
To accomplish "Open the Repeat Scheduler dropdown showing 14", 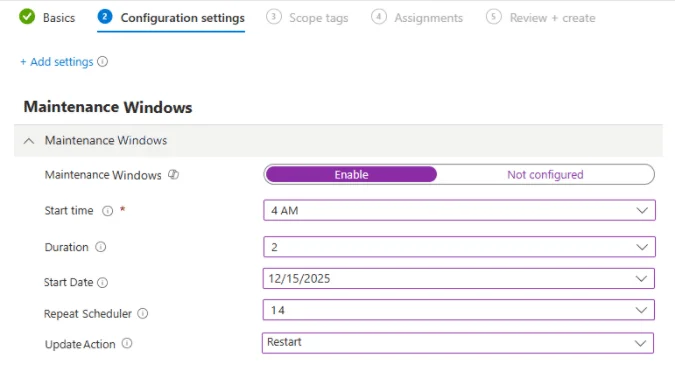I will 458,310.
